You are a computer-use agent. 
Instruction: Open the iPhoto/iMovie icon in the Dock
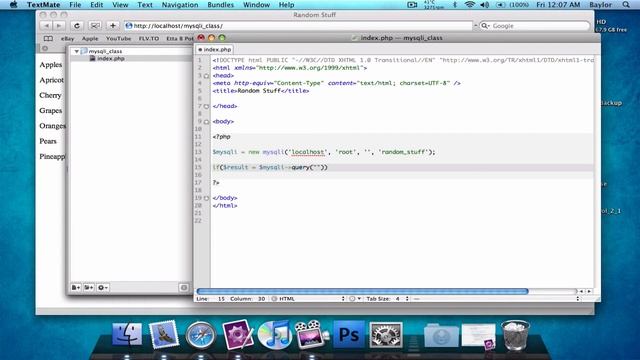pyautogui.click(x=311, y=335)
